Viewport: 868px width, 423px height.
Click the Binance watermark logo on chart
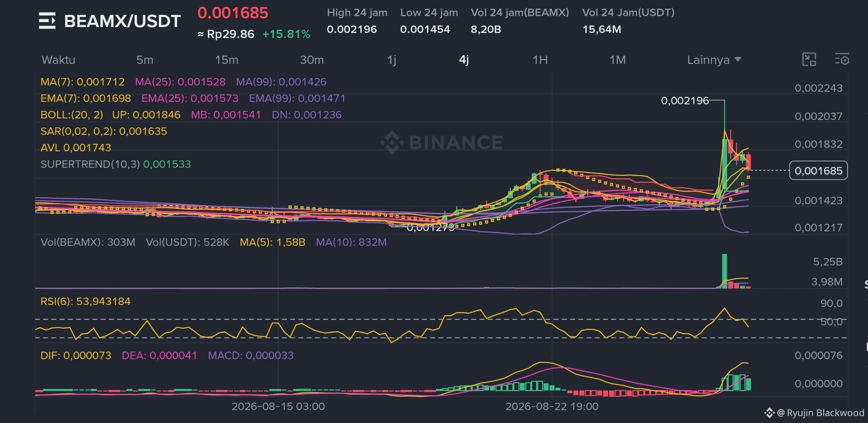tap(392, 142)
